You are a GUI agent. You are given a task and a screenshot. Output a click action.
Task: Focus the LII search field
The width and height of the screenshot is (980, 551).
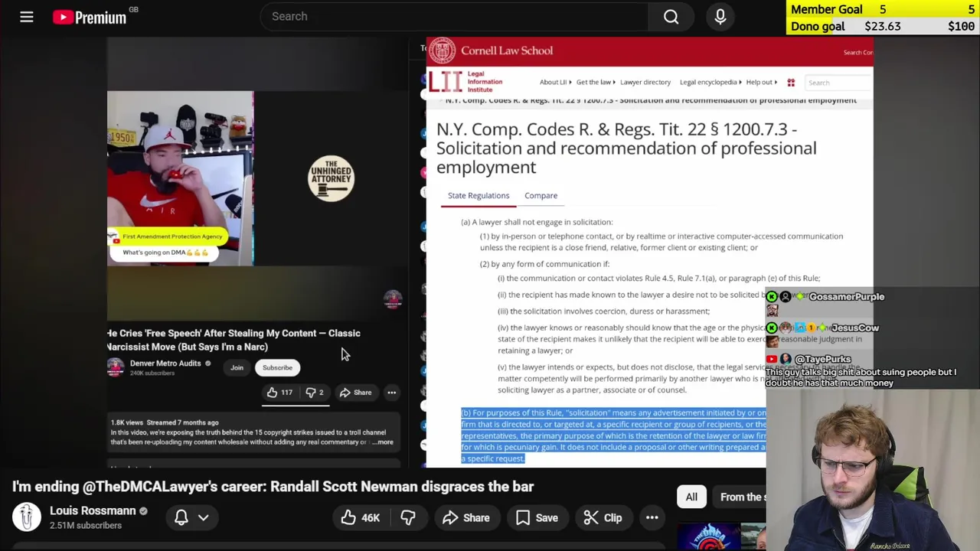point(838,83)
